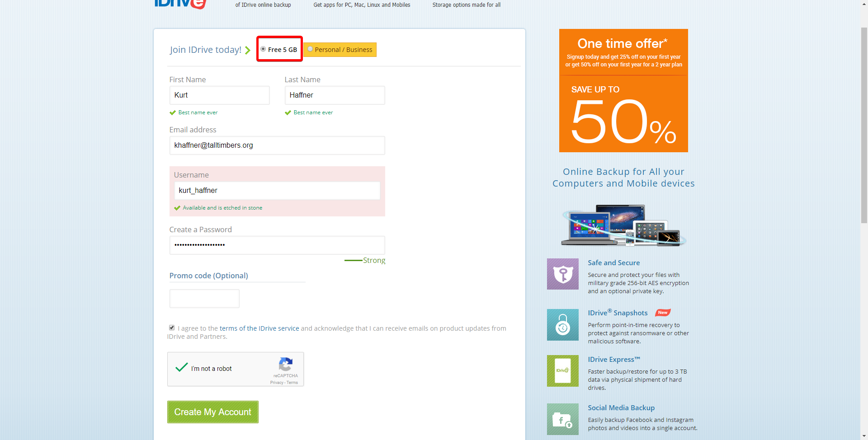Screen dimensions: 868x440
Task: Open the terms of the IDrive service link
Action: pyautogui.click(x=259, y=328)
